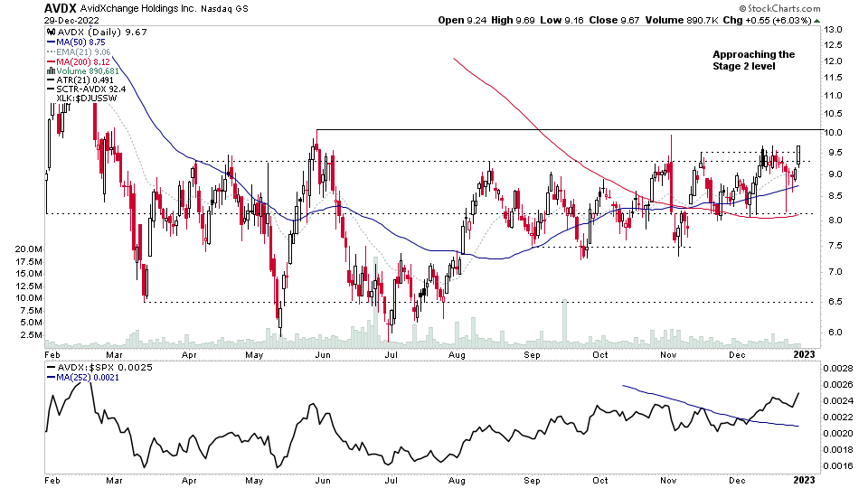Screen dimensions: 868x488
Task: Click the Nasdaq GS exchange label
Action: tap(225, 9)
